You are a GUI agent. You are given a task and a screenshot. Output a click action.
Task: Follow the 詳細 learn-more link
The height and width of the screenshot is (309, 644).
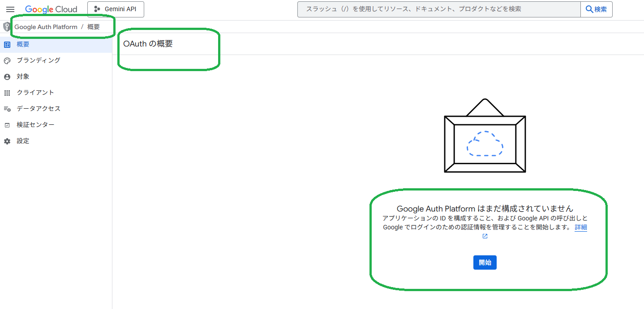(580, 227)
